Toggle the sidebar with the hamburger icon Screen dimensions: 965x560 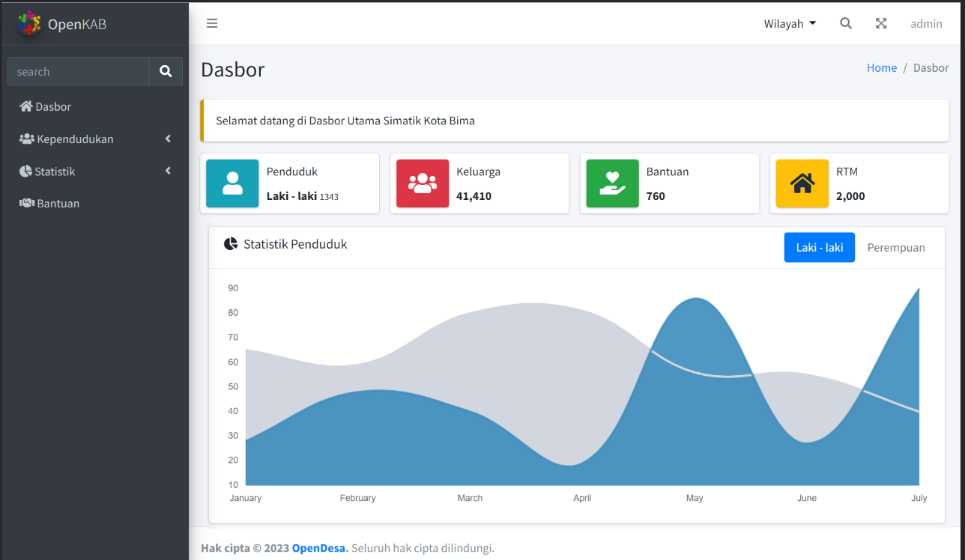click(x=212, y=23)
